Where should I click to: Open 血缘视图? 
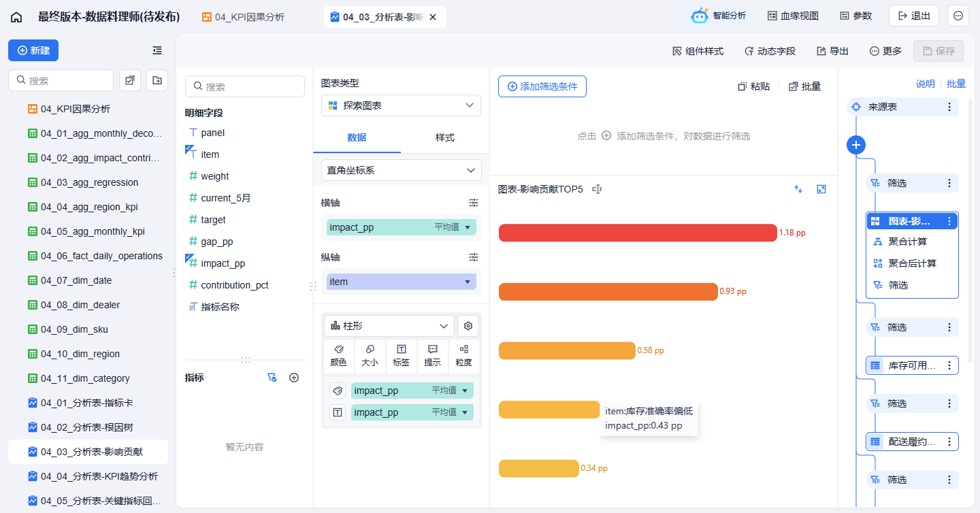pos(793,16)
